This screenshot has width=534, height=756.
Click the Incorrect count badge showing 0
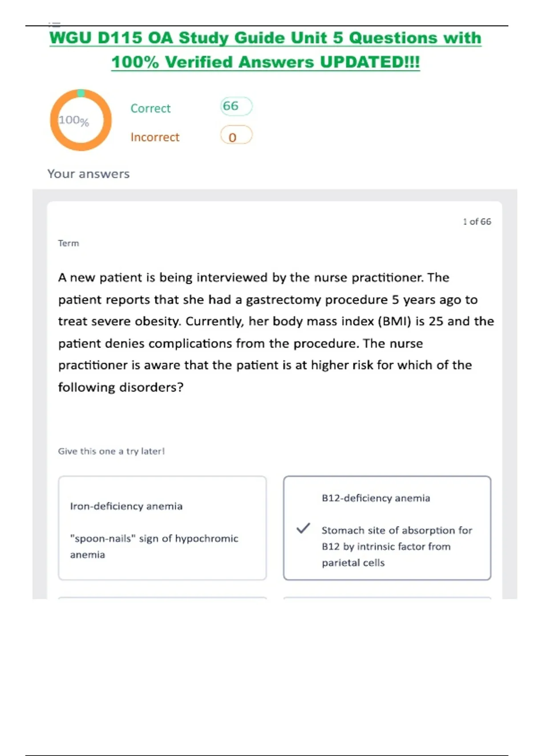(x=236, y=136)
